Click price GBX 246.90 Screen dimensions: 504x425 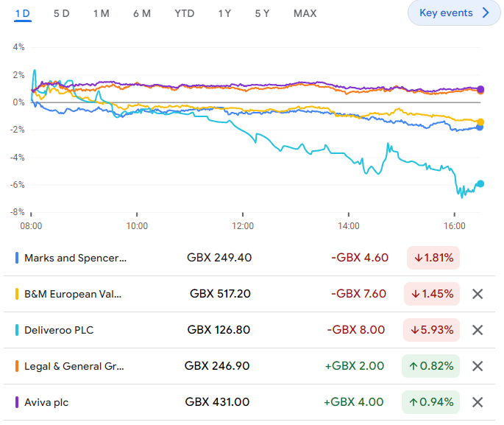pyautogui.click(x=217, y=366)
